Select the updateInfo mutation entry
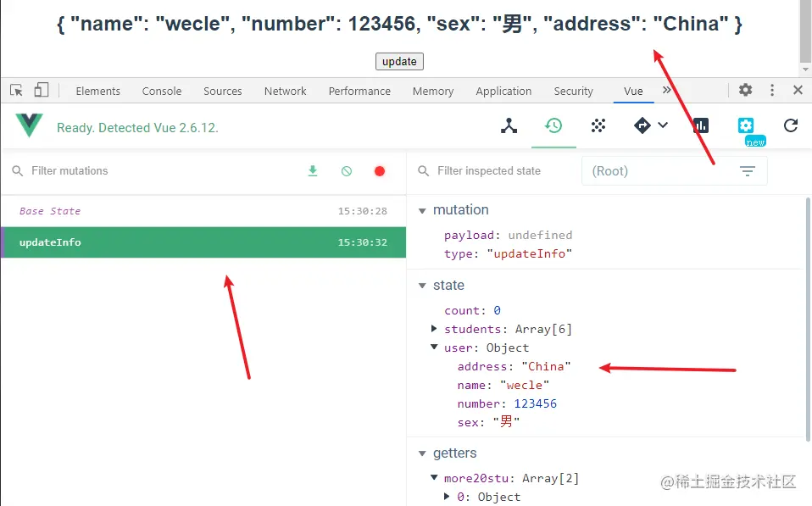812x506 pixels. click(203, 242)
